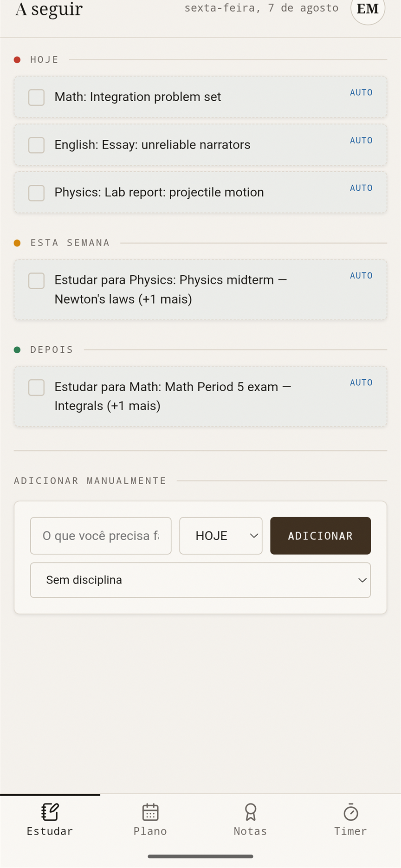Focus the 'O que você precisa' input field
This screenshot has width=401, height=868.
click(101, 536)
